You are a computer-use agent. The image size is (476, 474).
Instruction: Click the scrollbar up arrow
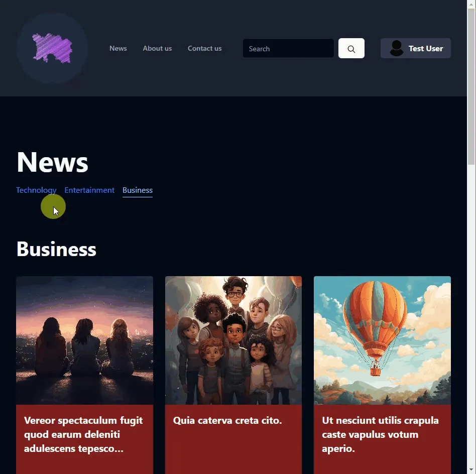point(471,4)
